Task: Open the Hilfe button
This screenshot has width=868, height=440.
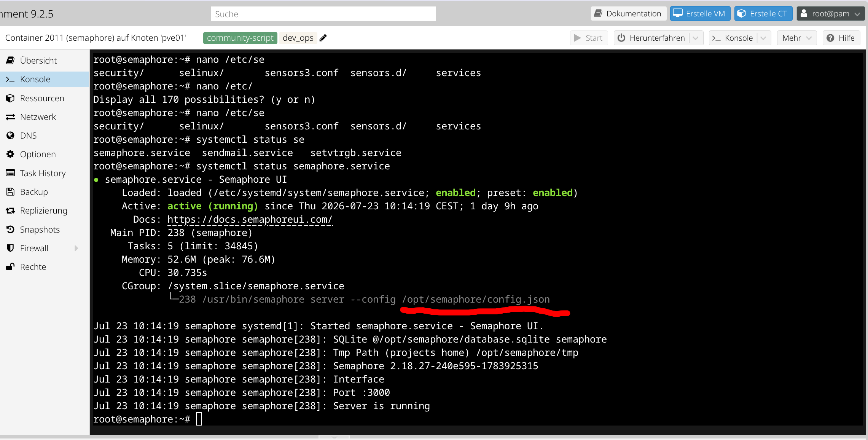Action: pyautogui.click(x=841, y=38)
